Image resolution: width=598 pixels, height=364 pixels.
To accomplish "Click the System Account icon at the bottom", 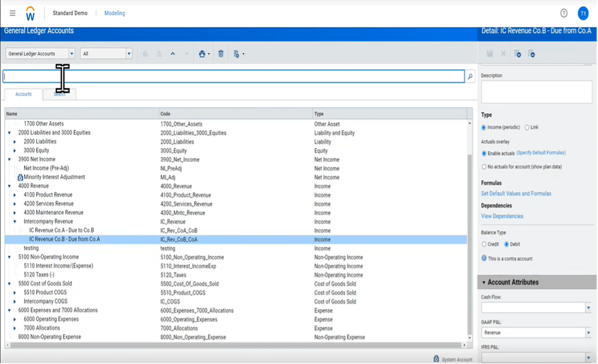I will point(437,359).
